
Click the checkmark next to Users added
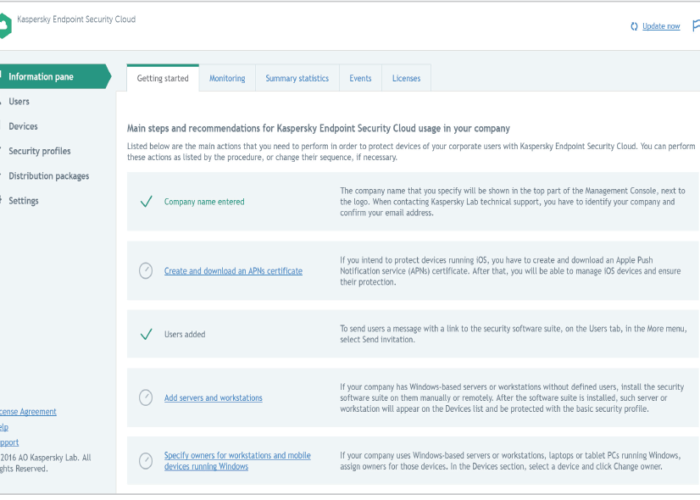click(146, 334)
